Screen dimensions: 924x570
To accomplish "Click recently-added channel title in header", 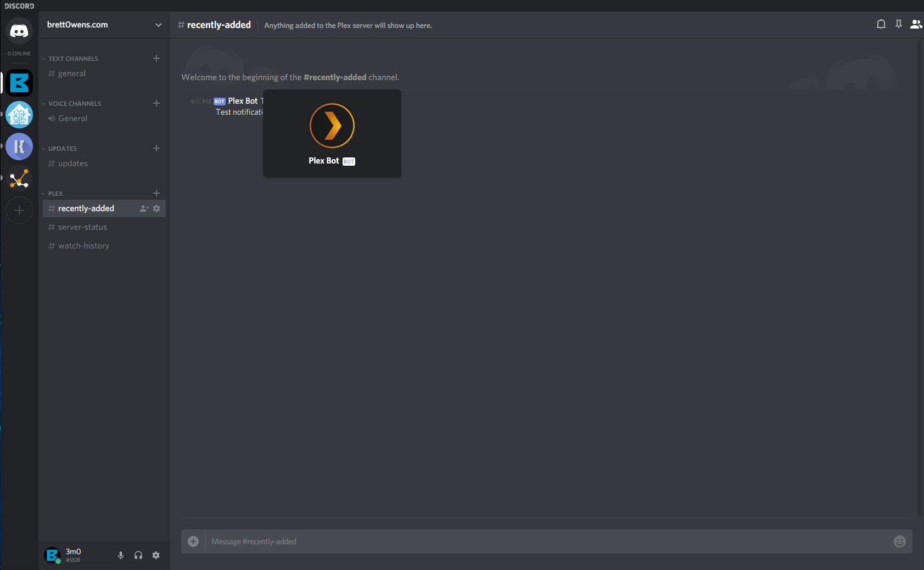I will point(219,25).
